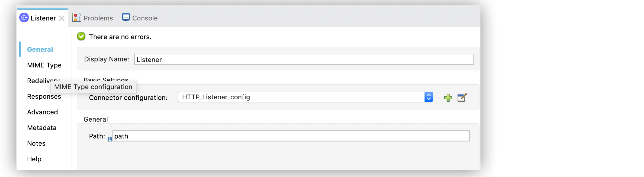Click the Problems tab icon
This screenshot has width=644, height=177.
pos(76,17)
